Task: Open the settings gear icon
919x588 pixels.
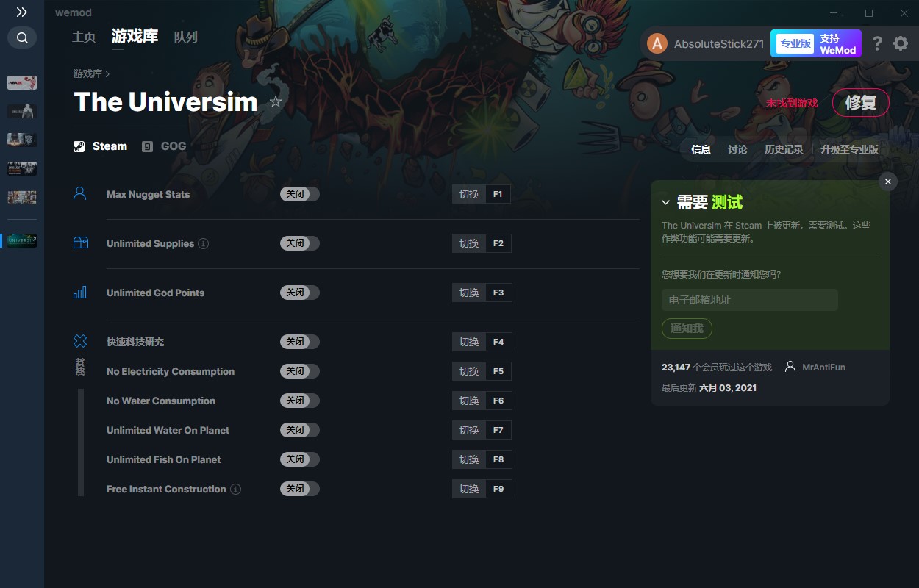Action: pos(901,43)
